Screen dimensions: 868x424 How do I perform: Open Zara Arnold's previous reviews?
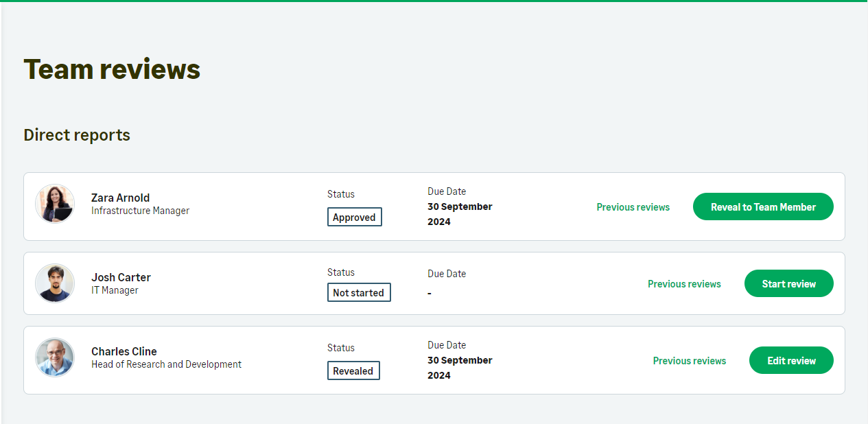tap(633, 207)
